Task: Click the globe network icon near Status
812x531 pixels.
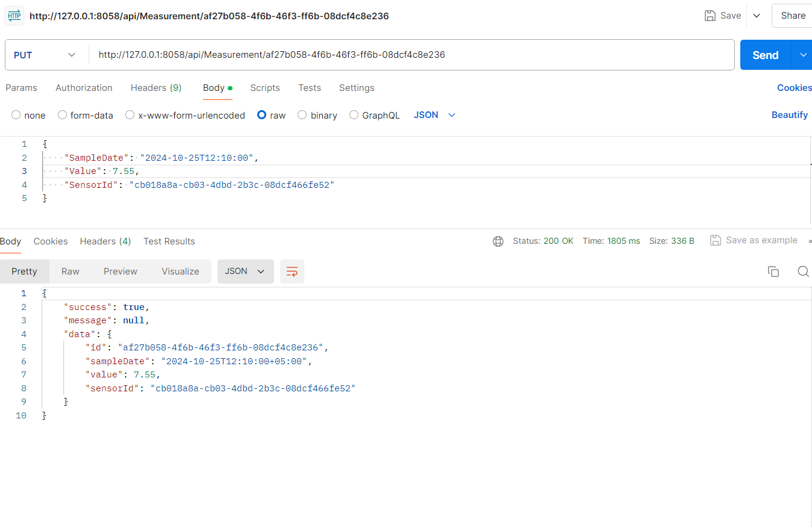Action: 498,241
